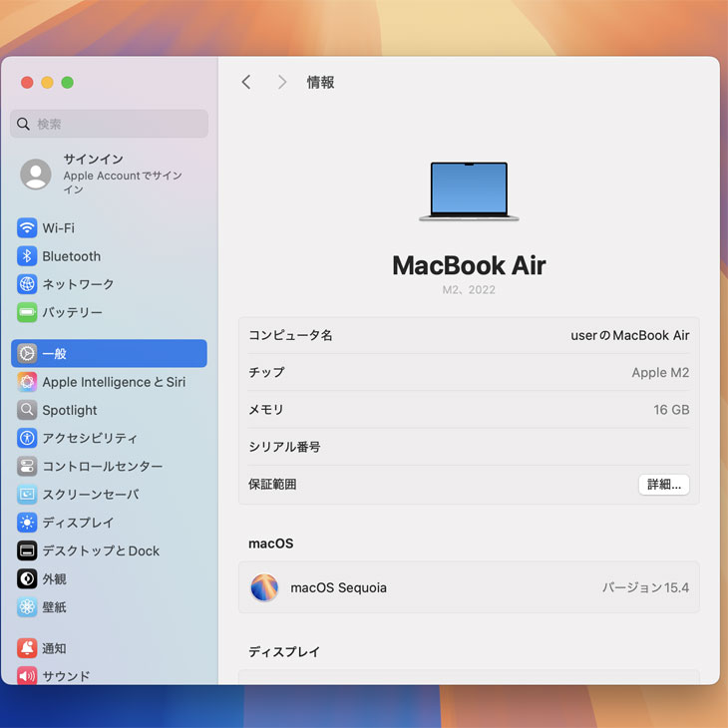Click the 保証範囲 label
The image size is (728, 728).
point(272,485)
